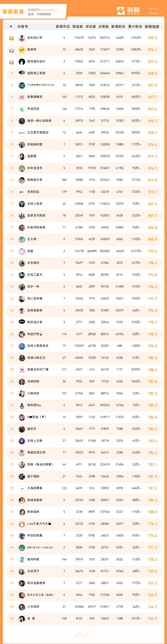Open avatar of 装修帮 account
167x644 pixels.
coord(22,50)
